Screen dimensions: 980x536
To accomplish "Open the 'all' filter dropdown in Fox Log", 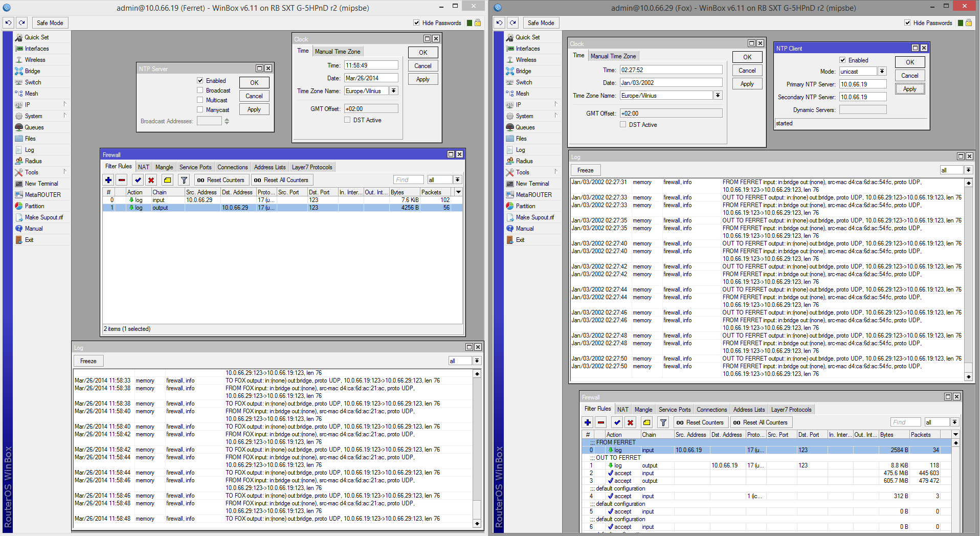I will [x=968, y=170].
